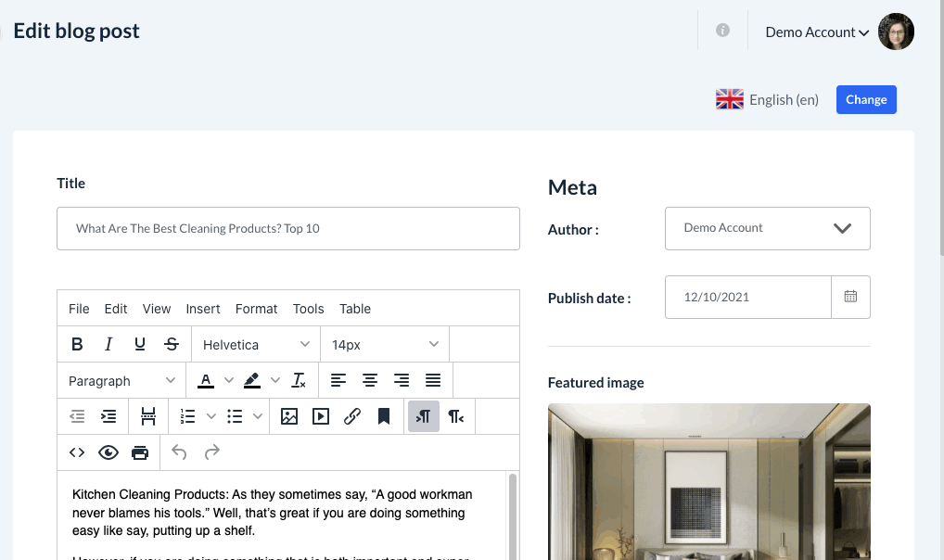Screen dimensions: 944x560
Task: Center align the text
Action: [x=370, y=380]
